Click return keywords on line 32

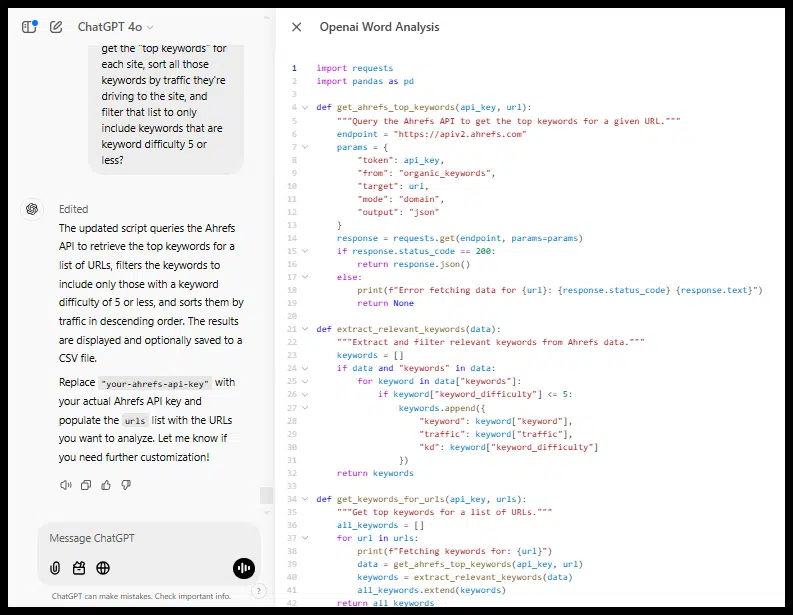(375, 473)
